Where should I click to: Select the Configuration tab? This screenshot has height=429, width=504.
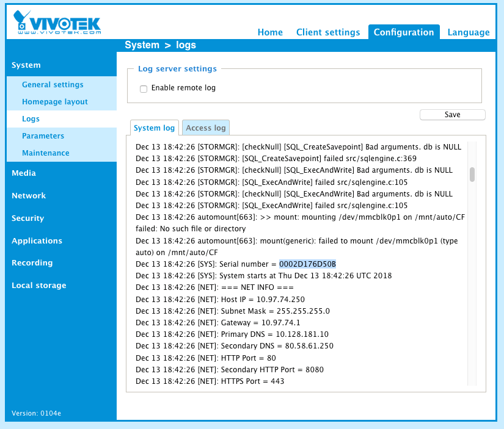(404, 32)
